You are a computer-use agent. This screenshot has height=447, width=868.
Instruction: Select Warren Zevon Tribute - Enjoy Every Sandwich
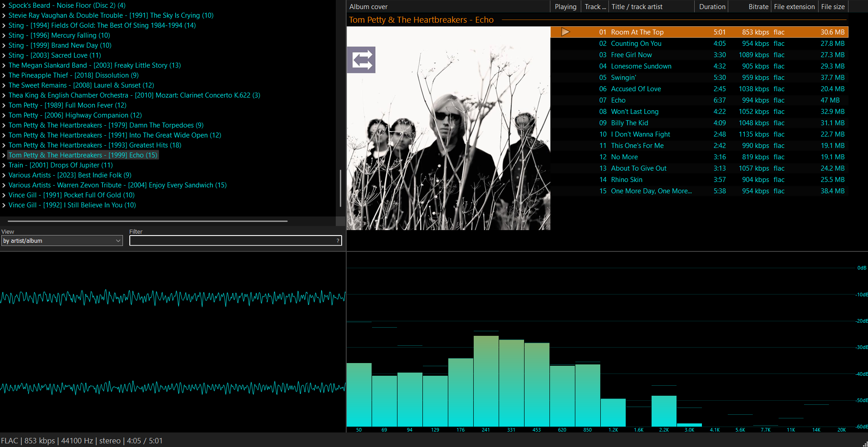pyautogui.click(x=118, y=185)
